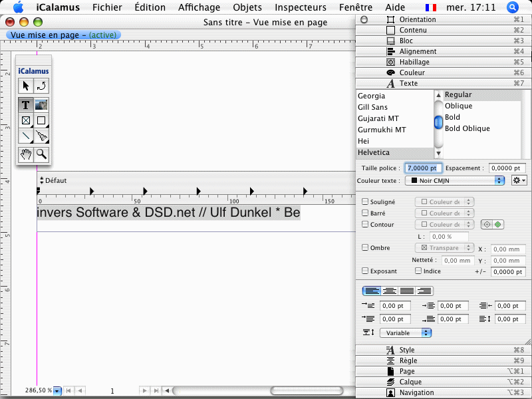Open the Alignement inspector section
The height and width of the screenshot is (399, 532).
pos(443,51)
